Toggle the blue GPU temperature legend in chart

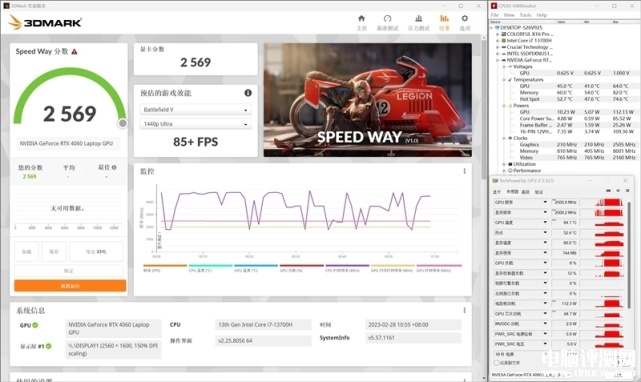pos(256,268)
